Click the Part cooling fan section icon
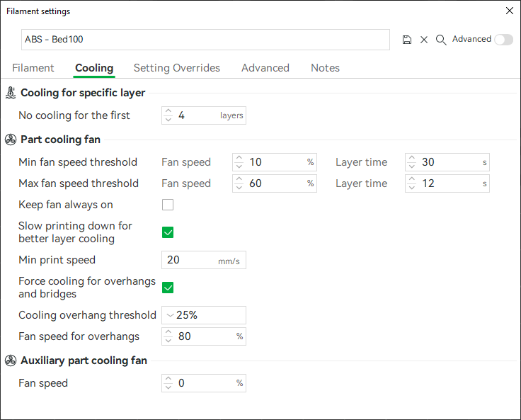 (11, 140)
